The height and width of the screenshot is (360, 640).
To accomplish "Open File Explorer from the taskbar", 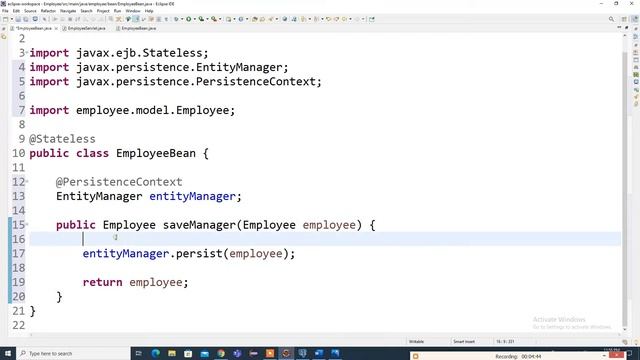I will click(172, 353).
